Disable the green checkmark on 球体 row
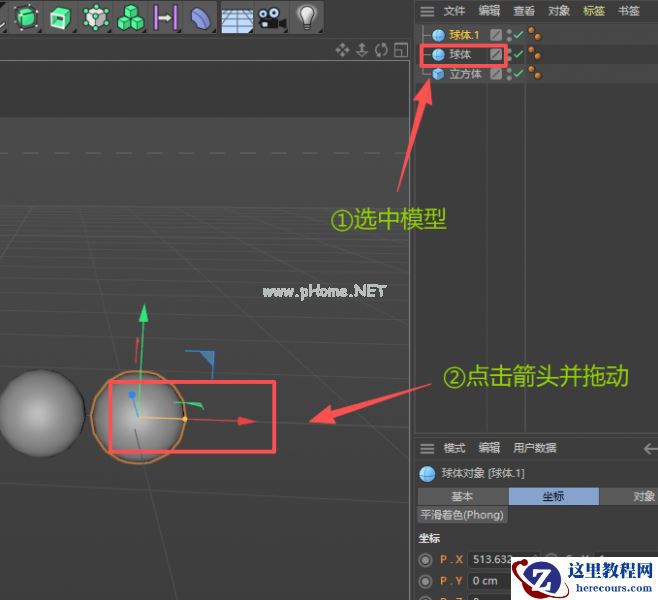This screenshot has height=600, width=658. click(x=518, y=54)
